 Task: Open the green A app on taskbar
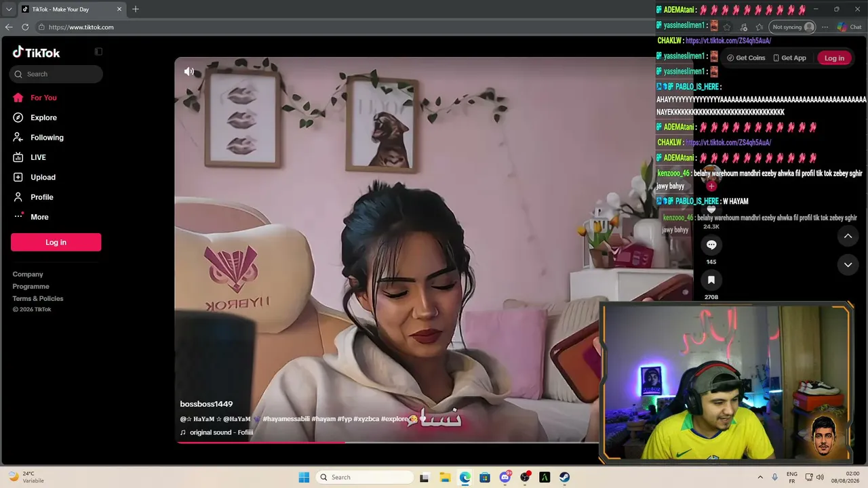click(x=545, y=477)
